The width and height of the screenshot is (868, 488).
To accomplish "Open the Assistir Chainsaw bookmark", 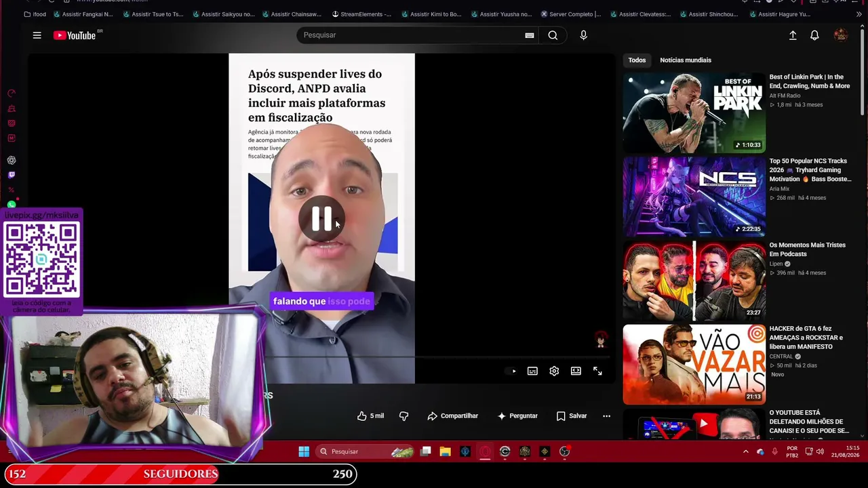I will pyautogui.click(x=292, y=14).
